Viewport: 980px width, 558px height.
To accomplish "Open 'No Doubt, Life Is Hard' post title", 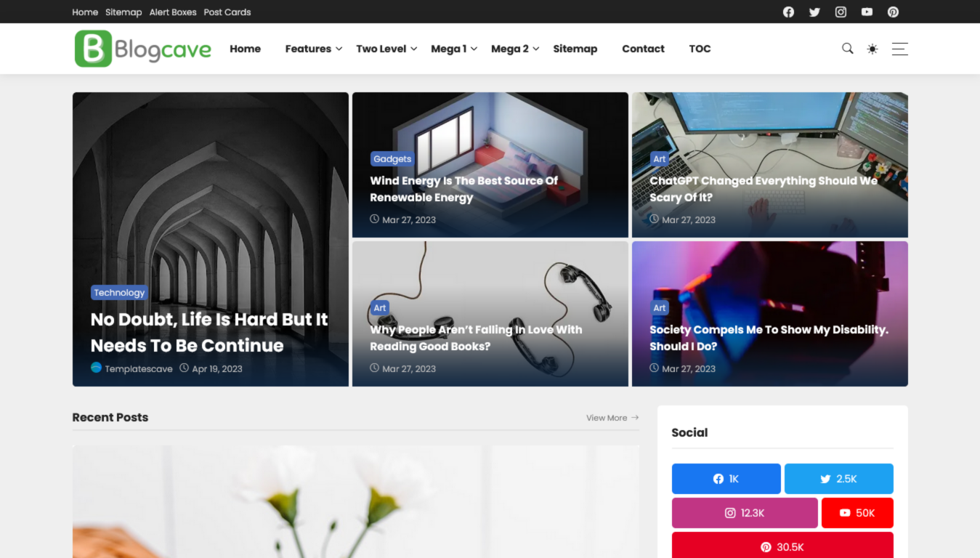I will click(x=209, y=332).
